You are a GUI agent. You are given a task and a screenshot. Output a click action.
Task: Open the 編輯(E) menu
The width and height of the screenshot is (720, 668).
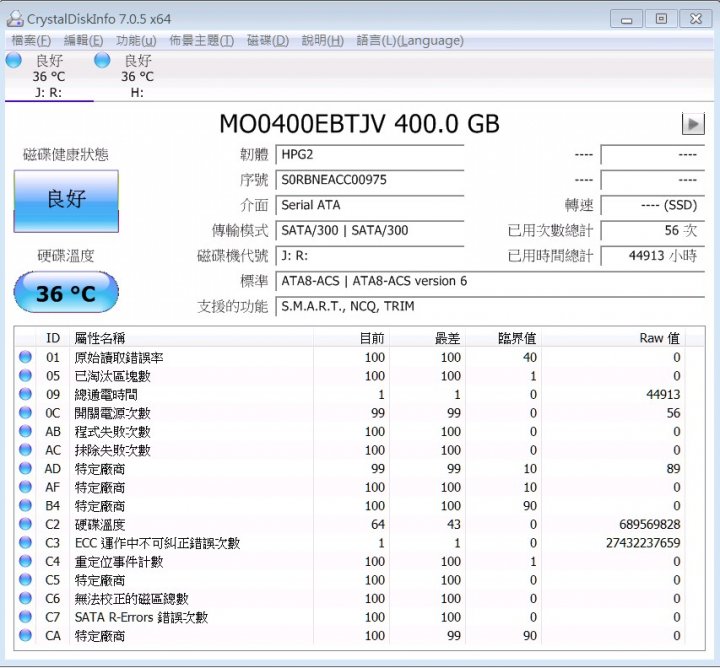coord(83,40)
